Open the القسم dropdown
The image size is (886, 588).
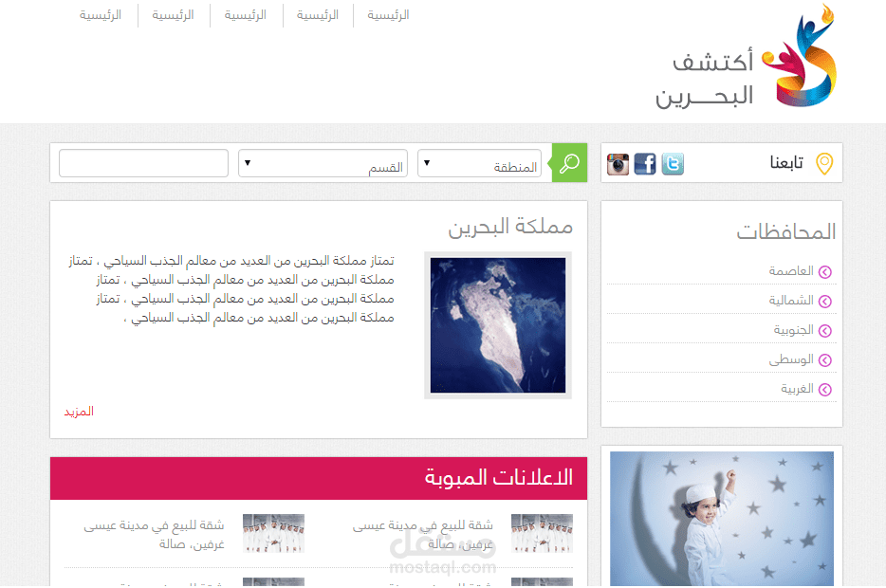coord(323,162)
